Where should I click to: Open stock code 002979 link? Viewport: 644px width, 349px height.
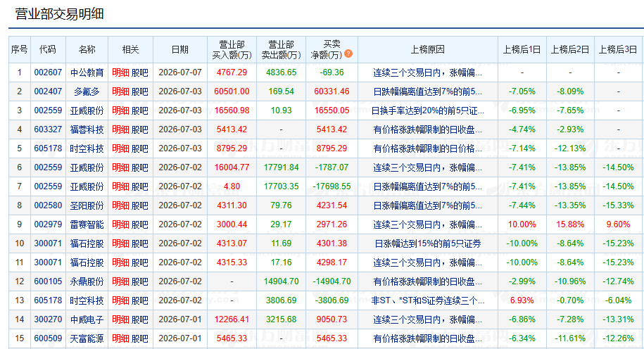point(48,224)
